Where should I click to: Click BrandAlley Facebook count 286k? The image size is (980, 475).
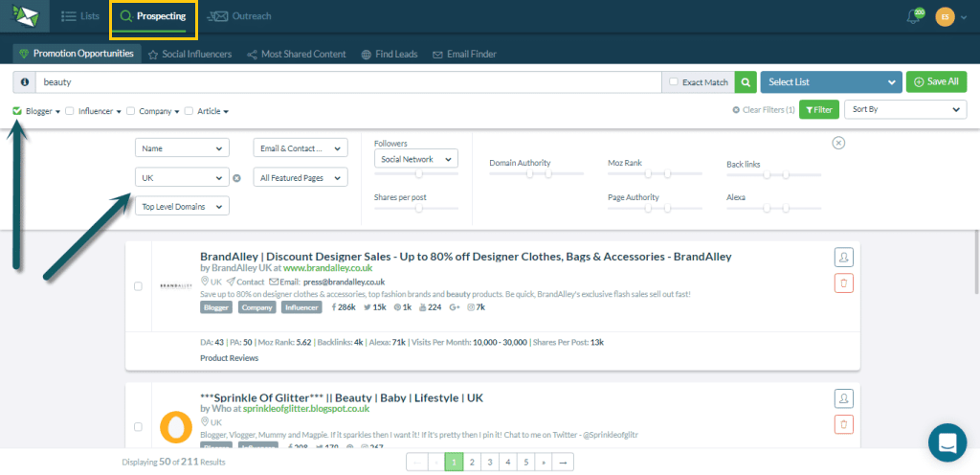[x=344, y=306]
